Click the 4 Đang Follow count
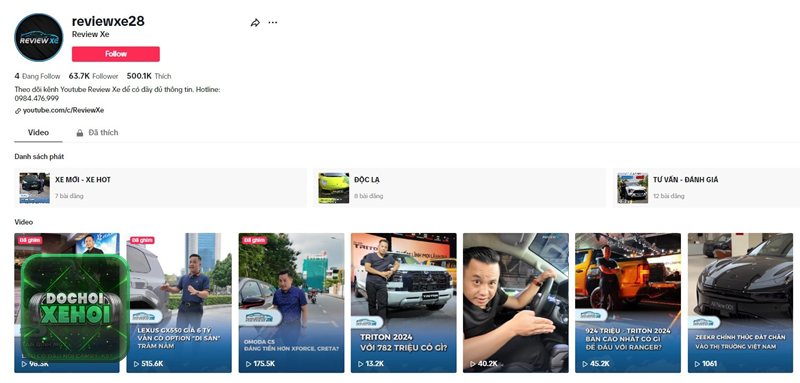Image resolution: width=800 pixels, height=383 pixels. click(37, 76)
